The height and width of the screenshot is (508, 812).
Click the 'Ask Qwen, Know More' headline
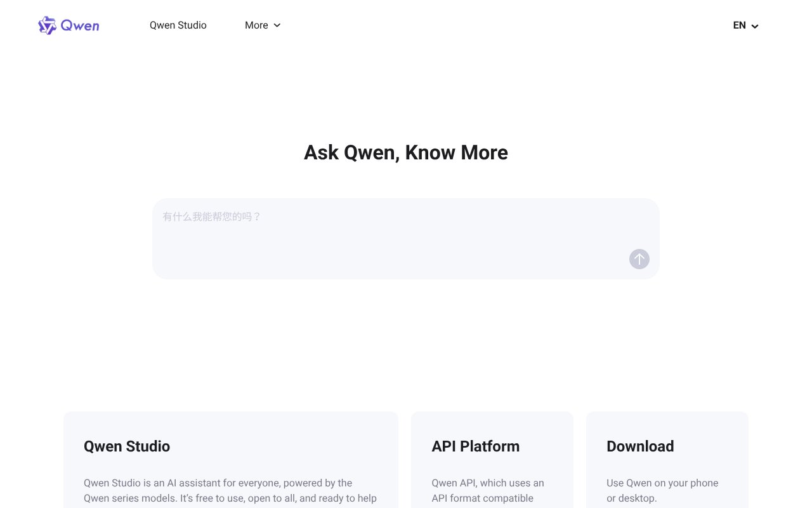(406, 152)
